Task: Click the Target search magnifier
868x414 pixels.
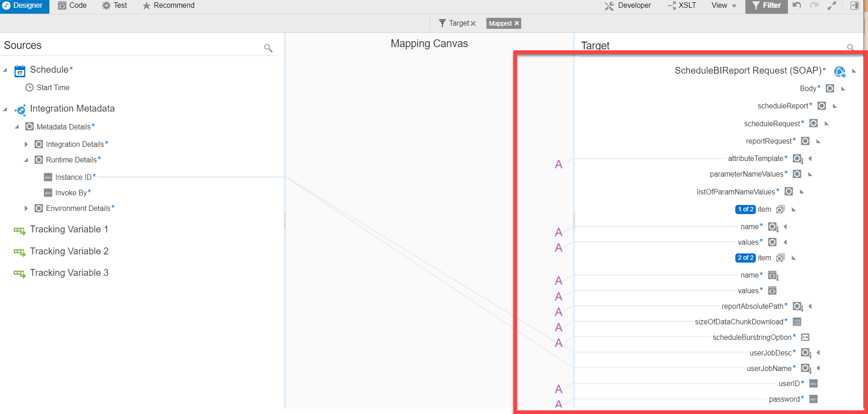Action: coord(850,47)
